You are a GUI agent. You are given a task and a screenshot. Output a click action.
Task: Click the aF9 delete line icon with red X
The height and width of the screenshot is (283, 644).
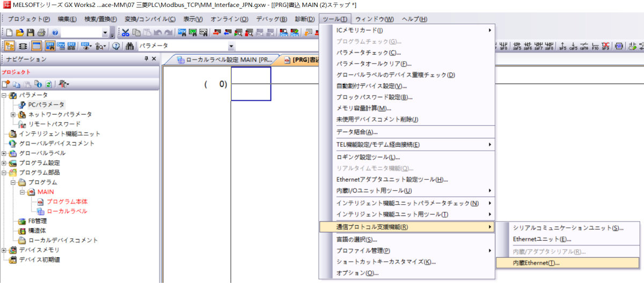pyautogui.click(x=605, y=46)
